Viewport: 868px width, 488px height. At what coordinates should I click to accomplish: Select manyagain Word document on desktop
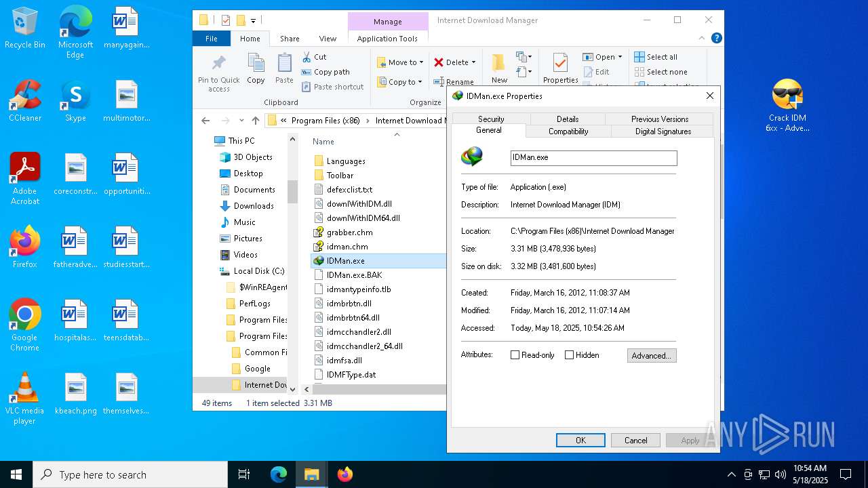[x=126, y=28]
